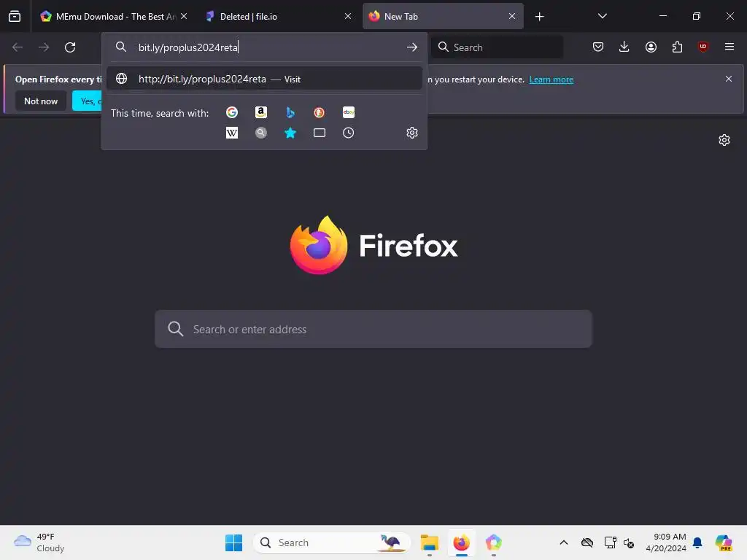Open File Explorer from taskbar
Image resolution: width=747 pixels, height=560 pixels.
tap(429, 542)
